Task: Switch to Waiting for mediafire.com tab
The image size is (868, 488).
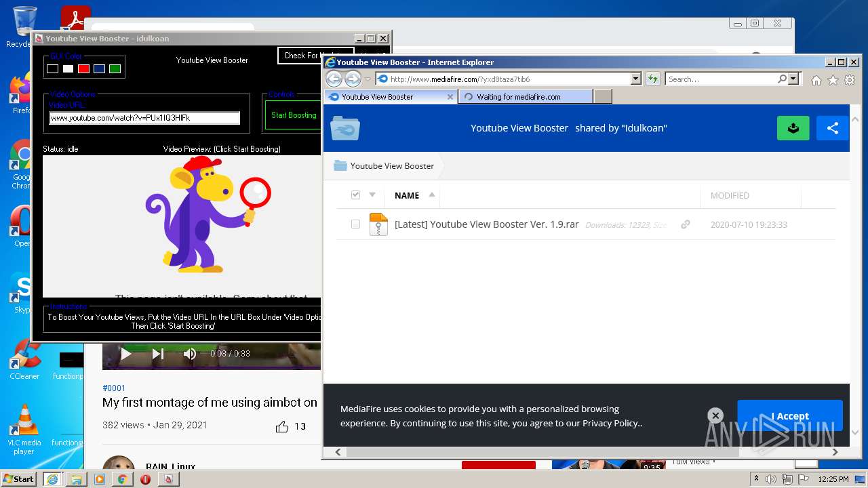Action: 526,97
